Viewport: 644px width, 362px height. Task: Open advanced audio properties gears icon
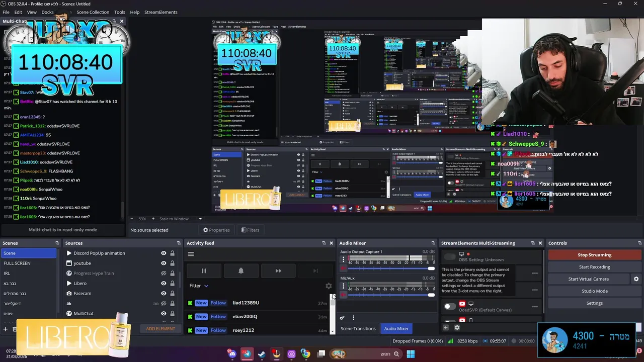(342, 318)
